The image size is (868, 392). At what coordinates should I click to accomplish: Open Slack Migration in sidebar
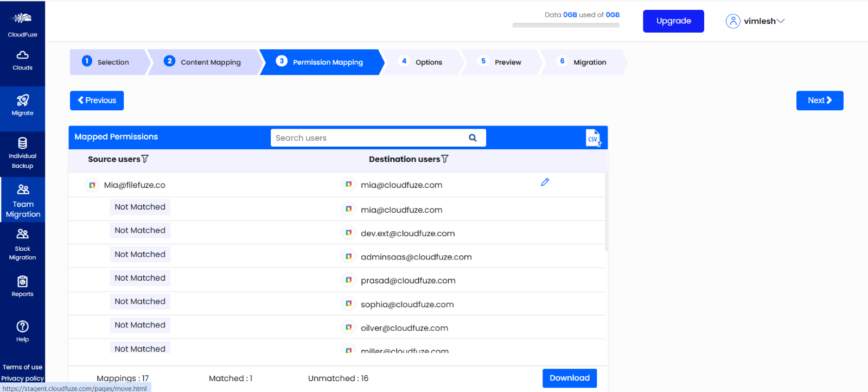click(x=22, y=244)
